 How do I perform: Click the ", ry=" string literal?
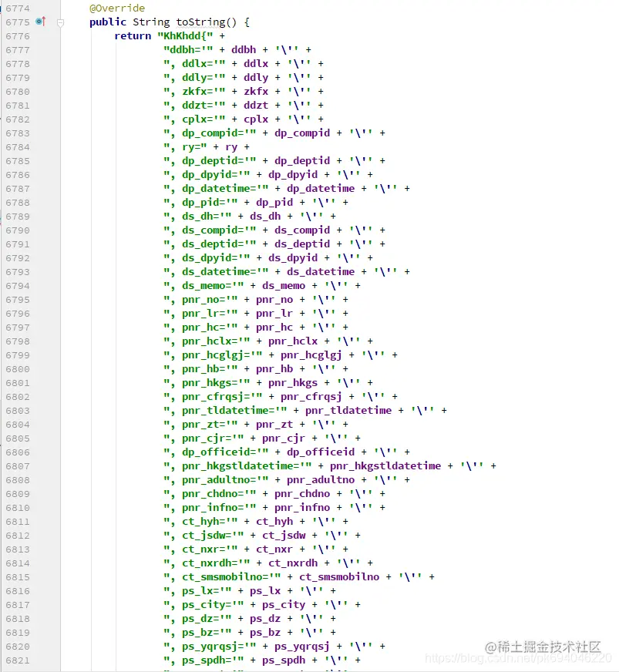pos(185,147)
